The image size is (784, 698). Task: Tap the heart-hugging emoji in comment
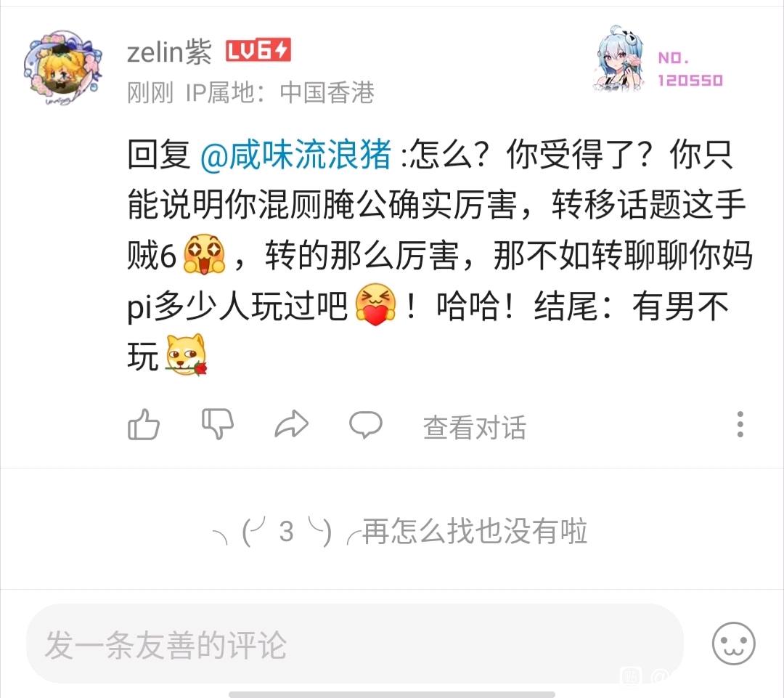(x=375, y=304)
